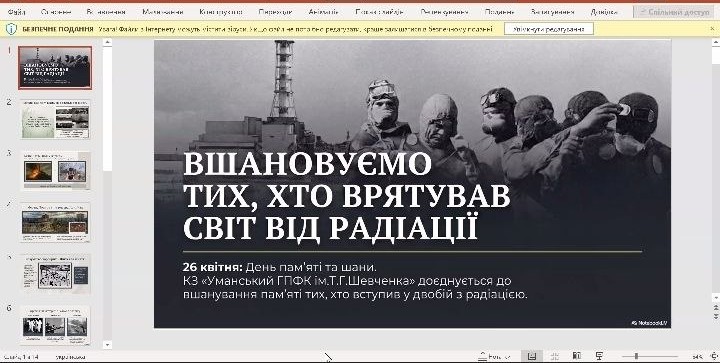The width and height of the screenshot is (720, 363).
Task: Open the Конструктор ribbon tab
Action: coord(221,12)
